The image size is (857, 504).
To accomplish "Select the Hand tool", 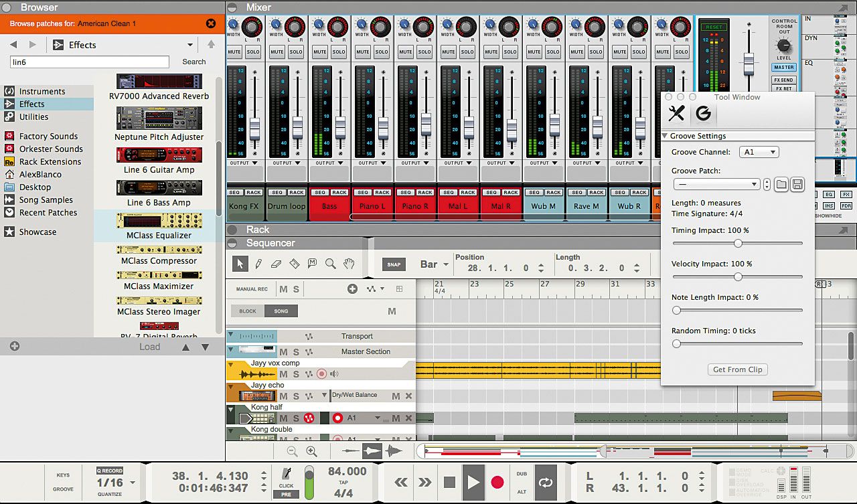I will click(348, 264).
